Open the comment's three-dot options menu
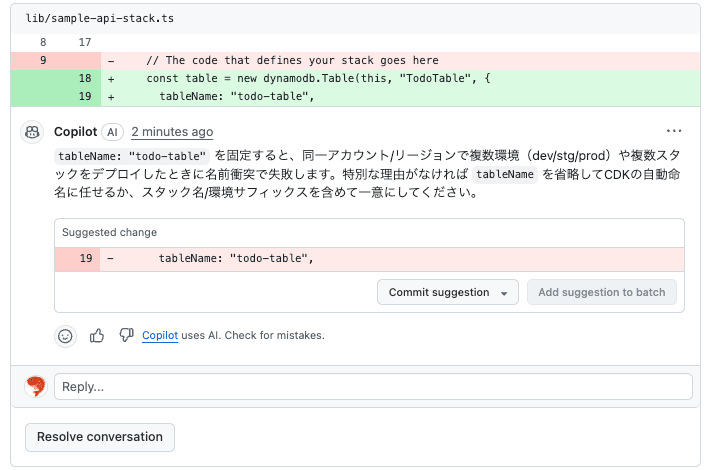 pyautogui.click(x=674, y=131)
